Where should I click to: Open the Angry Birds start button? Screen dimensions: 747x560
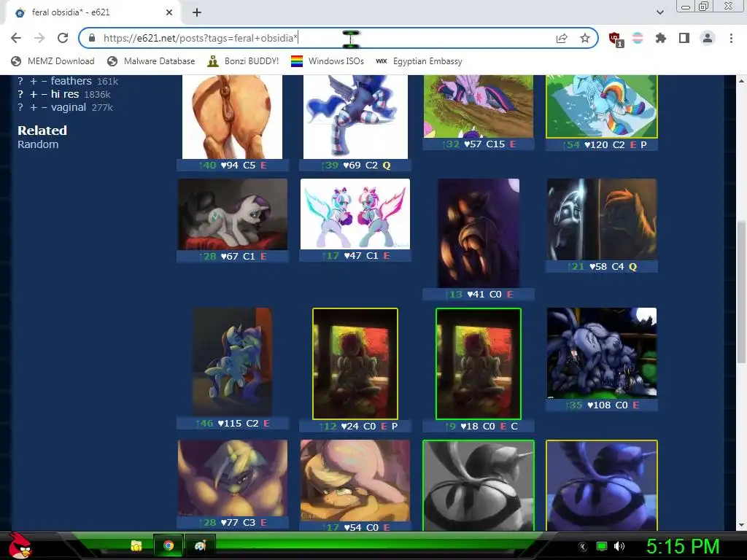[20, 545]
